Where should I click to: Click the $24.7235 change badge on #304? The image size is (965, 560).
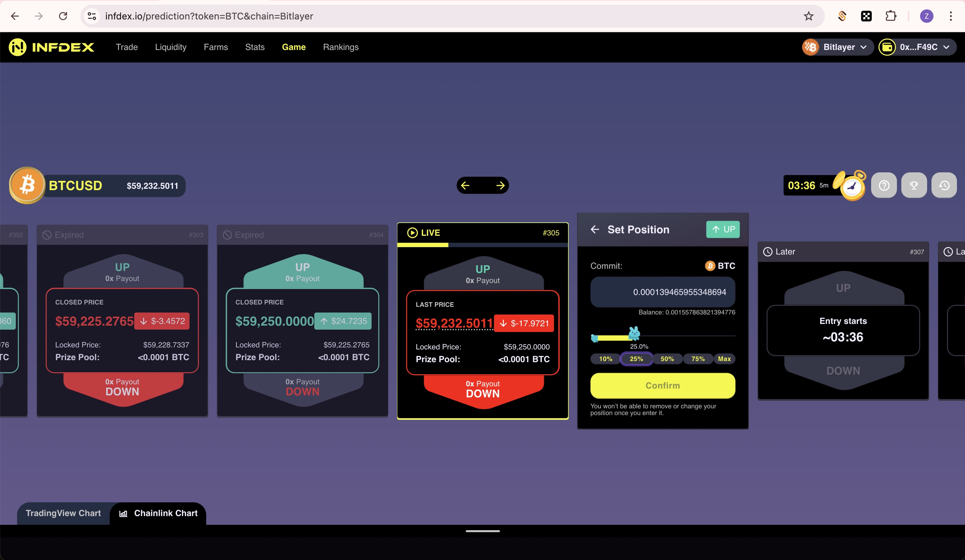point(343,321)
